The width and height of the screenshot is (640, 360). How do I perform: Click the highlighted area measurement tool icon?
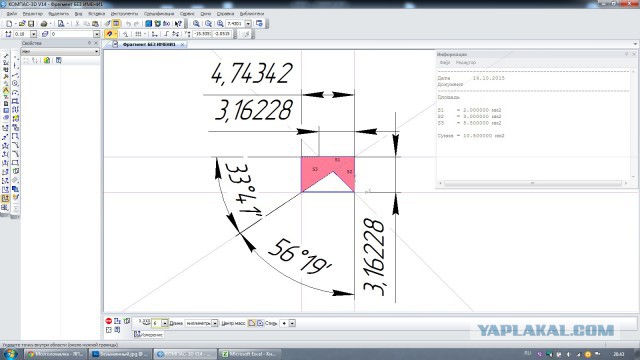5,198
